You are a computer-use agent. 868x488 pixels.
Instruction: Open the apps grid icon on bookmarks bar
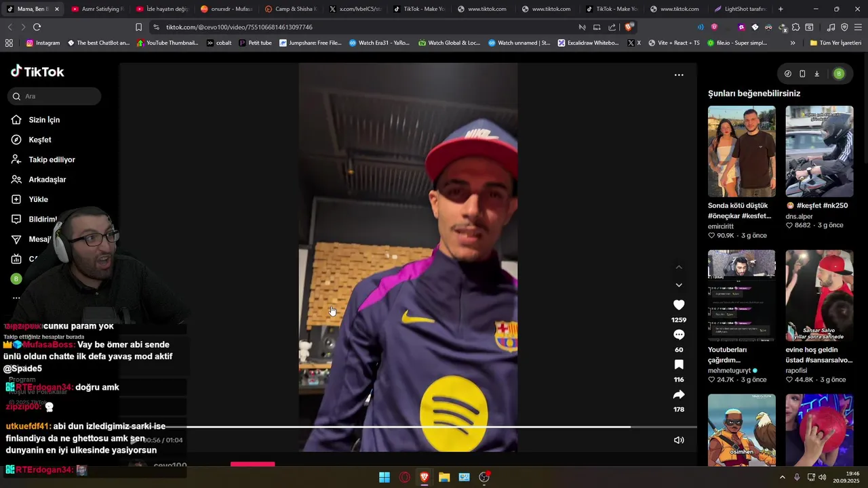click(9, 43)
